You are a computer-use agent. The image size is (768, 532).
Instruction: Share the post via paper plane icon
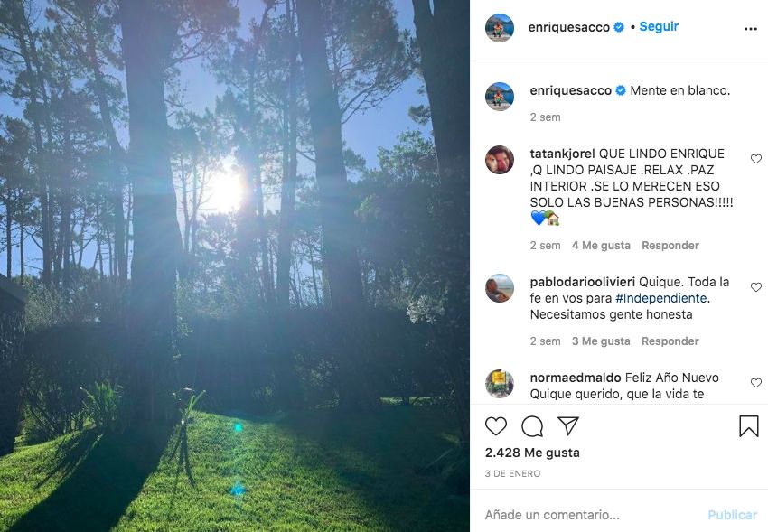click(x=568, y=426)
